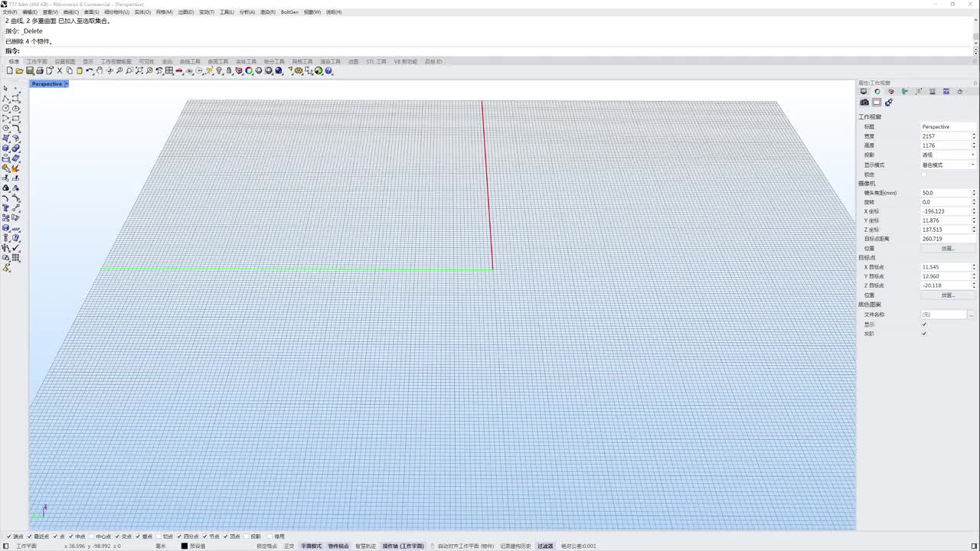This screenshot has width=980, height=551.
Task: Click the four-viewport layout icon
Action: pos(169,70)
